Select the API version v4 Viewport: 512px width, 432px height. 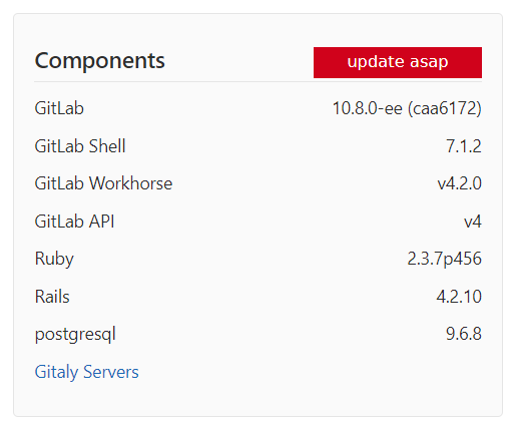[473, 221]
